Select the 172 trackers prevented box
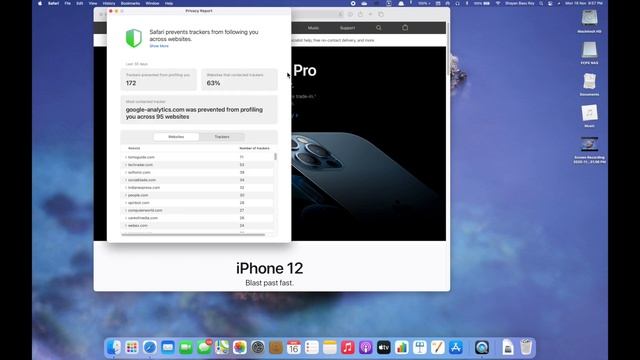This screenshot has width=640, height=360. [158, 79]
